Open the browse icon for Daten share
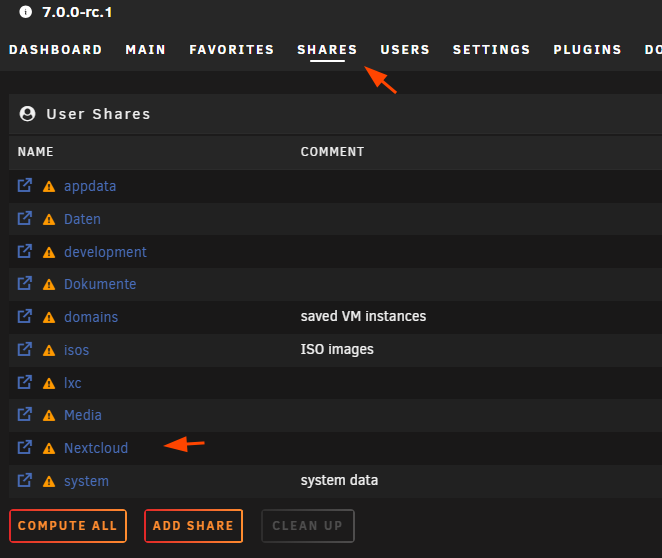The image size is (662, 558). pyautogui.click(x=24, y=218)
